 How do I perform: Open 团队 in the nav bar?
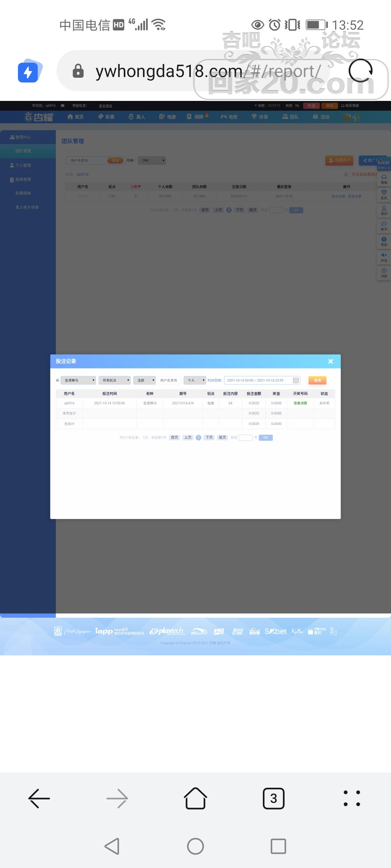pyautogui.click(x=290, y=117)
